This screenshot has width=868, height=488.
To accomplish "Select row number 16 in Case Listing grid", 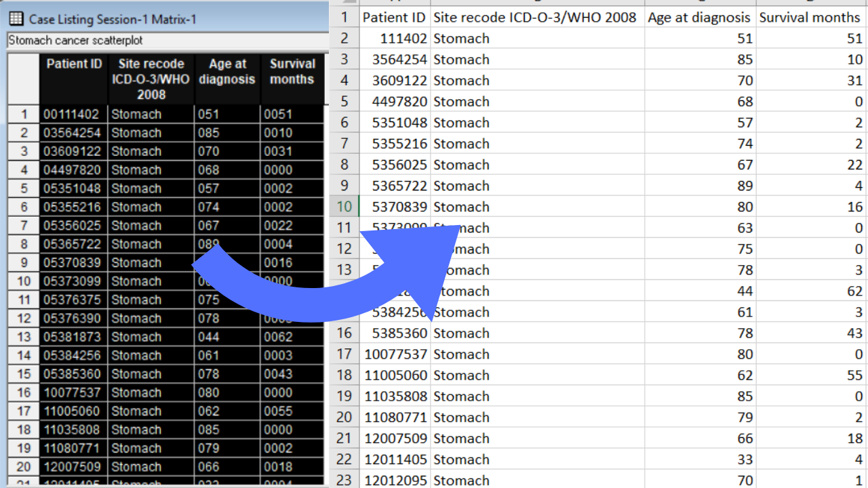I will coord(24,392).
